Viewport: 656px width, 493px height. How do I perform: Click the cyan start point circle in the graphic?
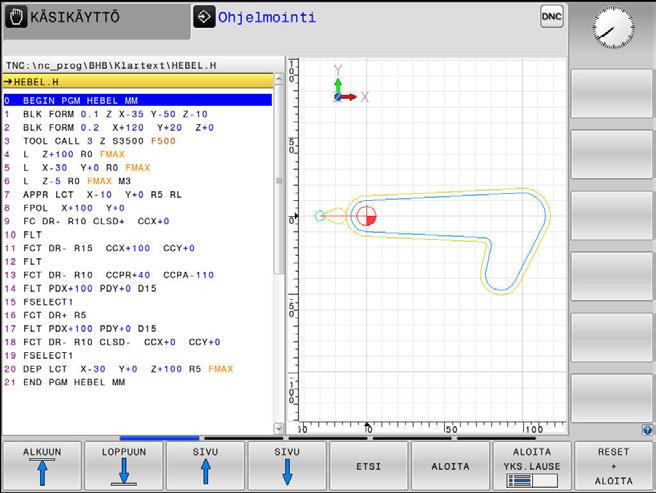pos(320,216)
